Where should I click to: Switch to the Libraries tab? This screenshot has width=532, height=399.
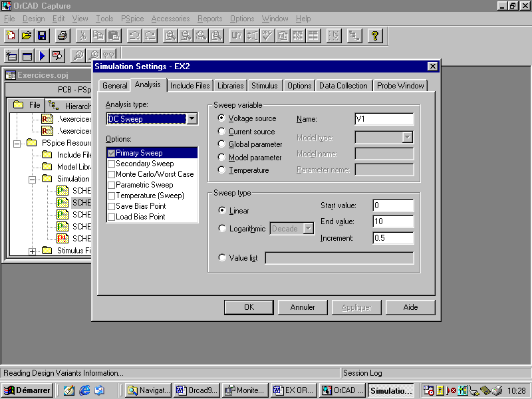[231, 86]
